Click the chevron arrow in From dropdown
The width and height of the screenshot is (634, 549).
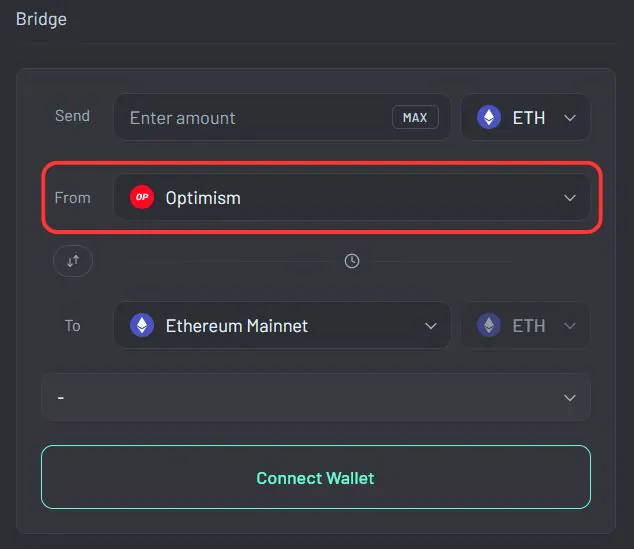(570, 198)
